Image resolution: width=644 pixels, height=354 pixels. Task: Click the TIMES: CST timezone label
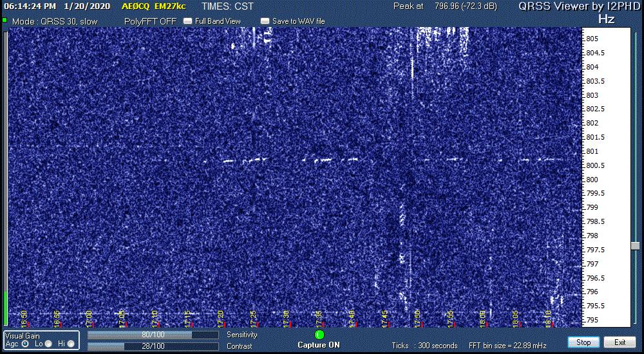(x=227, y=6)
